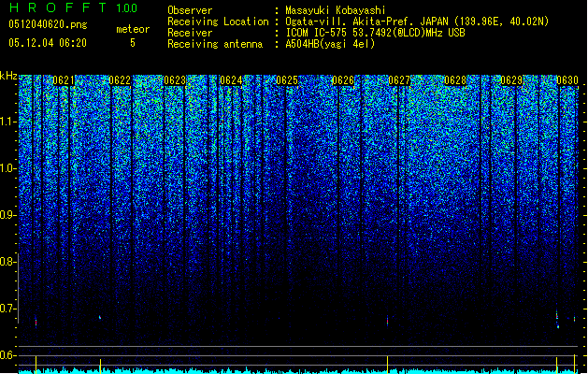Click the 0629 time marker
588x374 pixels.
point(511,80)
